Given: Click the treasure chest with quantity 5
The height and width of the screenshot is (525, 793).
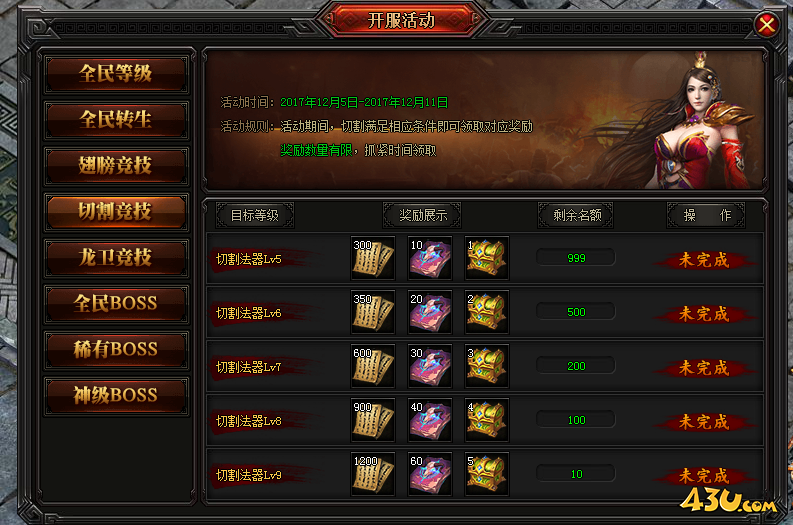Looking at the screenshot, I should click(487, 474).
